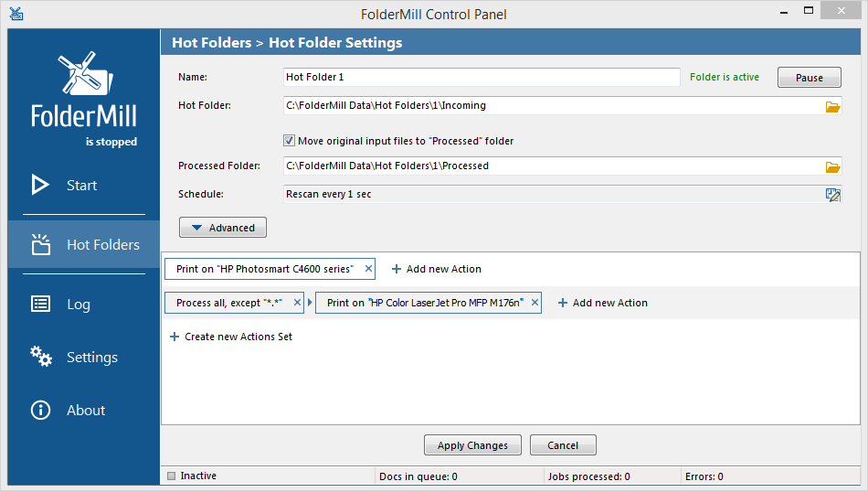Click the Hot Folders breadcrumb link
868x492 pixels.
211,43
